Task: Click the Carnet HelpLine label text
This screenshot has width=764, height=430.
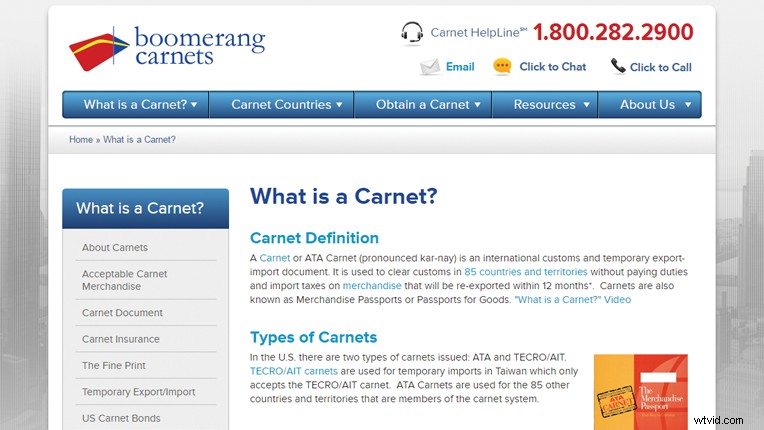Action: pos(478,33)
